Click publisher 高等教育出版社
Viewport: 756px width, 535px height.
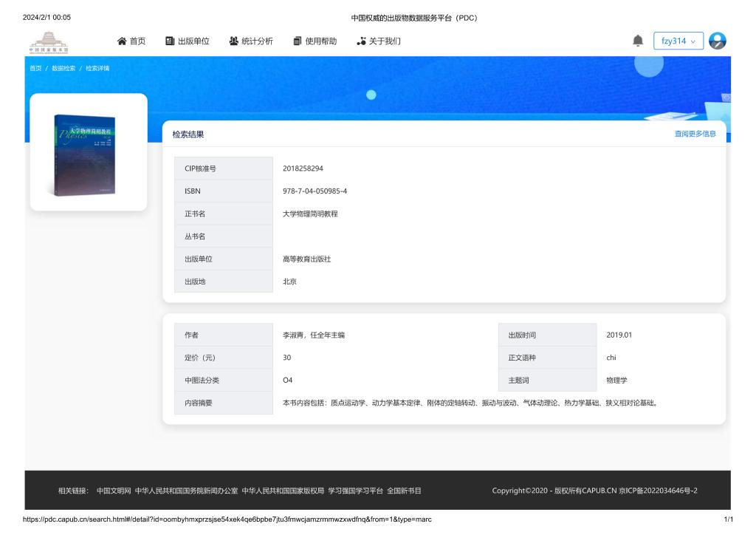point(306,259)
